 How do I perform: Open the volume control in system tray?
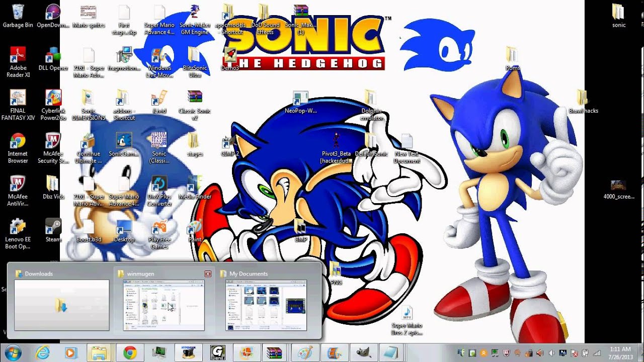point(552,353)
